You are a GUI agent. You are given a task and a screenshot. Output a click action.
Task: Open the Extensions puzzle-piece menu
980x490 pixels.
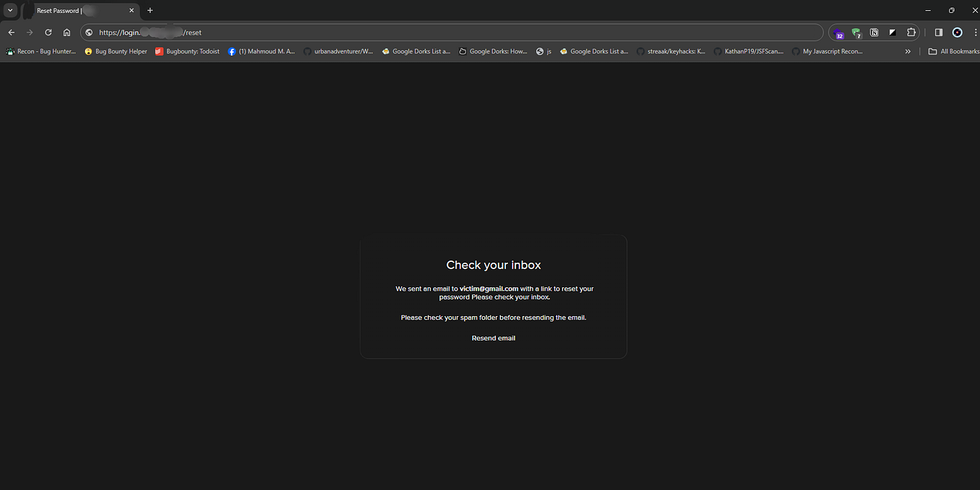pos(911,32)
